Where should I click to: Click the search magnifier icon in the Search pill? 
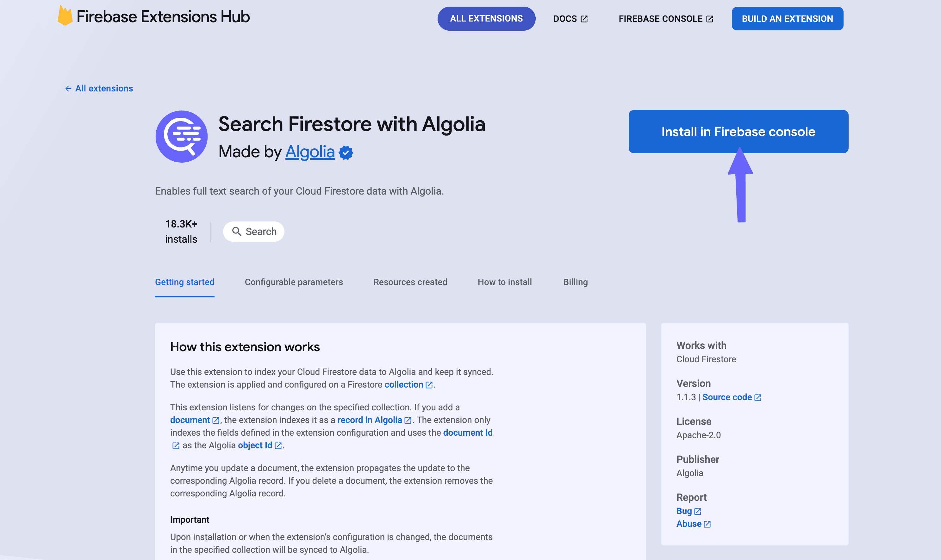coord(238,231)
